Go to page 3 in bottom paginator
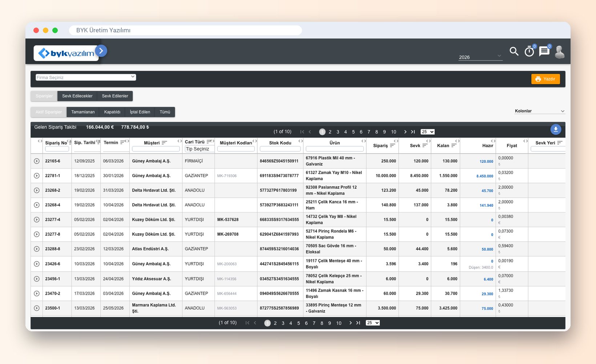The image size is (596, 364). pyautogui.click(x=283, y=323)
